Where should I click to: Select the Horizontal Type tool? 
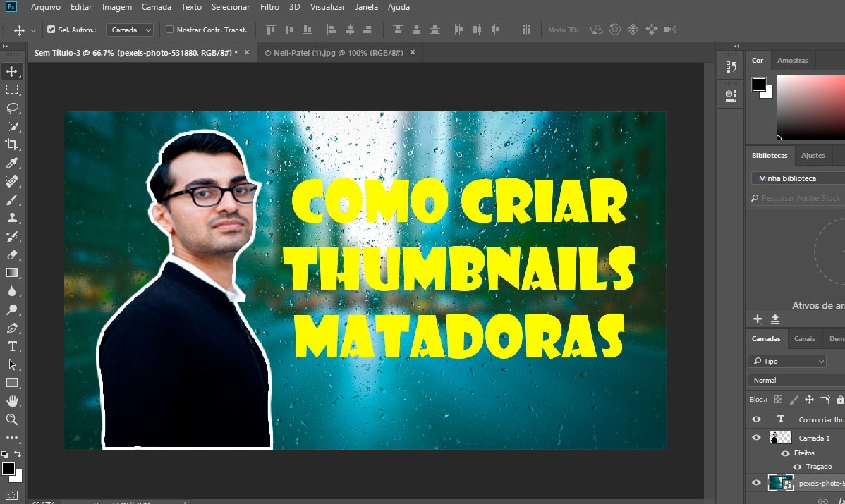[12, 346]
